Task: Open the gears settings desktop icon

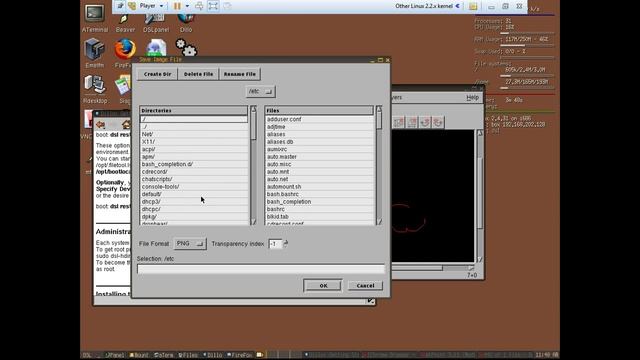Action: pyautogui.click(x=186, y=47)
